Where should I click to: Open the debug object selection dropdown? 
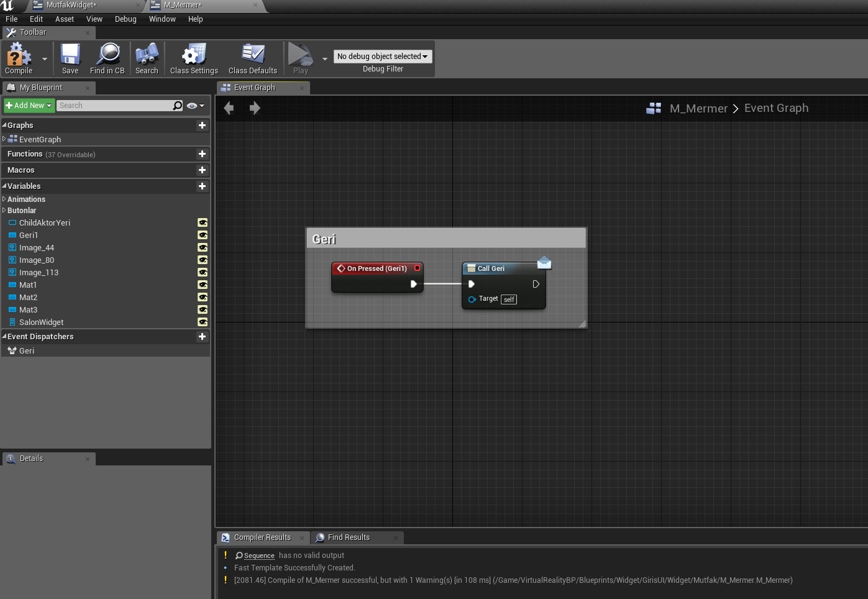tap(383, 57)
